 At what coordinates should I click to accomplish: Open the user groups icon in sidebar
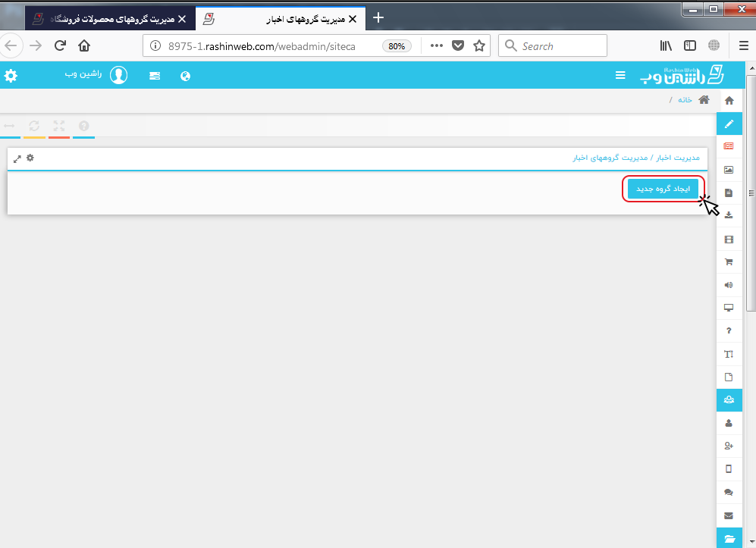(729, 399)
